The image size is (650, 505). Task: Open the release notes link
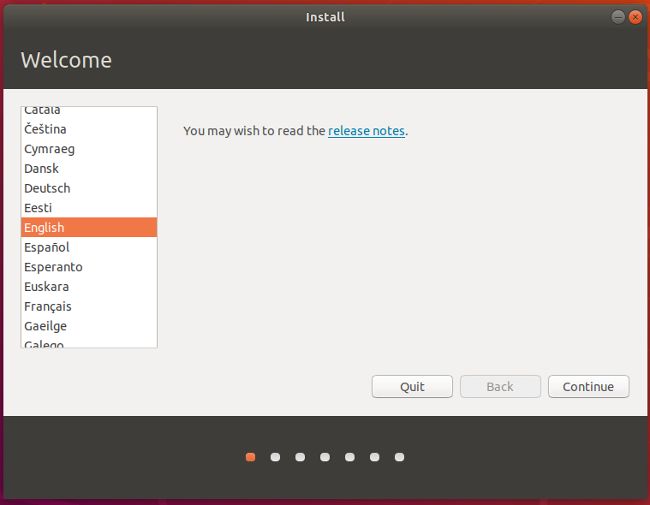tap(366, 131)
